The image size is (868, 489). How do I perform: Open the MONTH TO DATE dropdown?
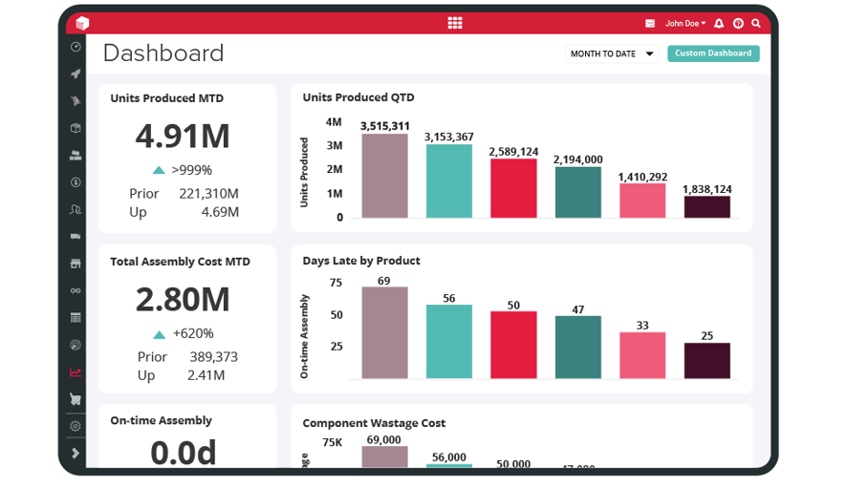[612, 54]
